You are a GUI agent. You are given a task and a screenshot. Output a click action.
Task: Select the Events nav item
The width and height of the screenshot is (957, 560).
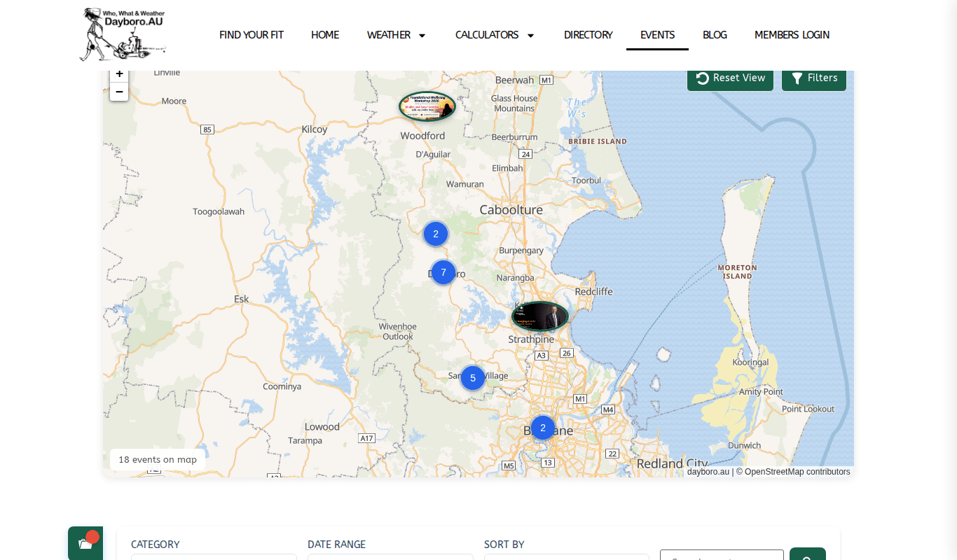coord(657,35)
